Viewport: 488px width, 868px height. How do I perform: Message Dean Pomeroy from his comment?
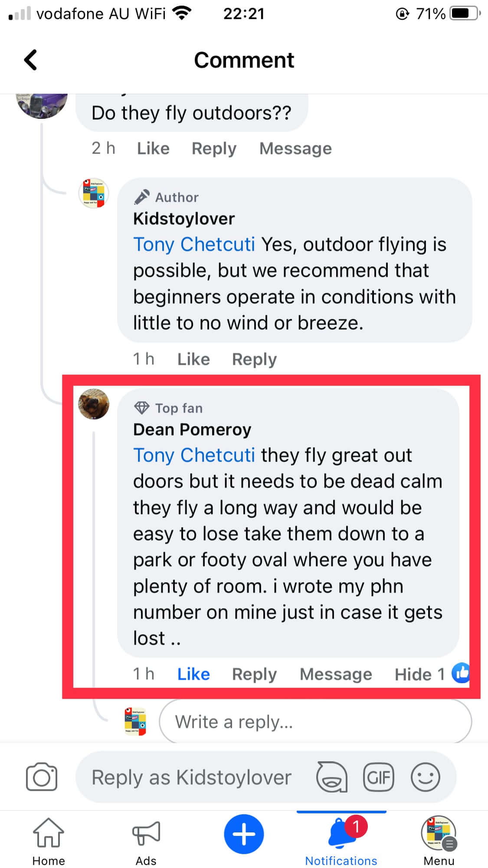point(336,674)
